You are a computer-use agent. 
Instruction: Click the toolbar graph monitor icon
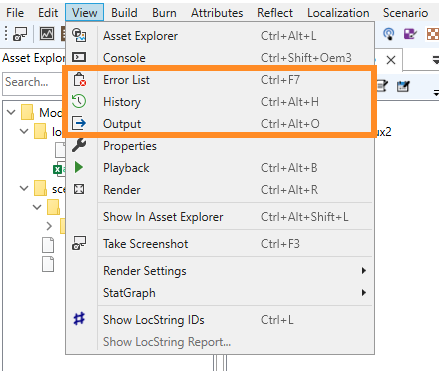[47, 34]
